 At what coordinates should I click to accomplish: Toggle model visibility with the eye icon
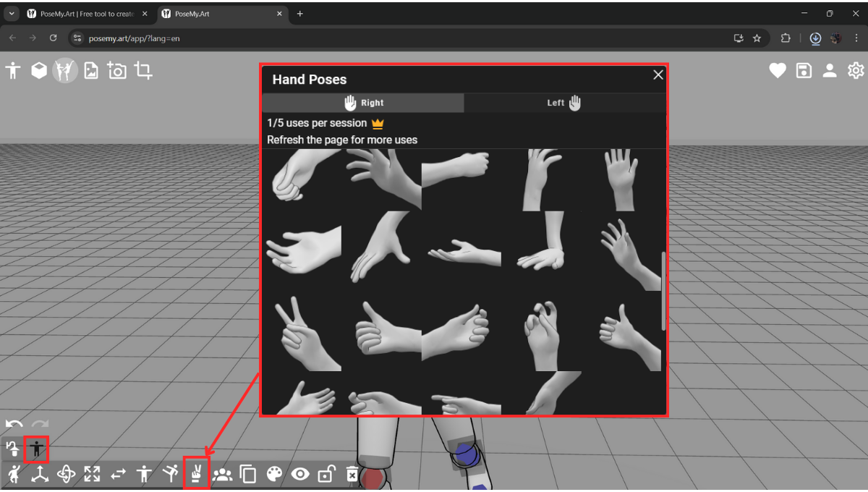300,474
